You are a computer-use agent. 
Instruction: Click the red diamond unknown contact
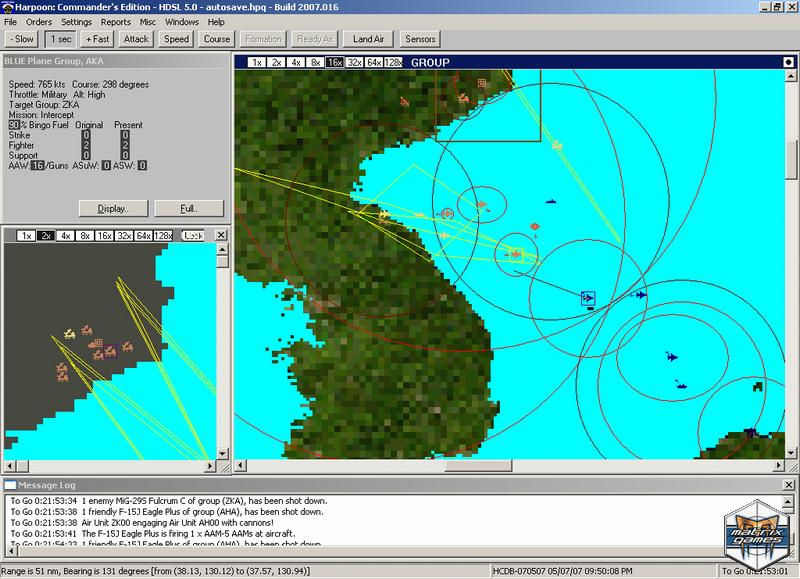(535, 226)
